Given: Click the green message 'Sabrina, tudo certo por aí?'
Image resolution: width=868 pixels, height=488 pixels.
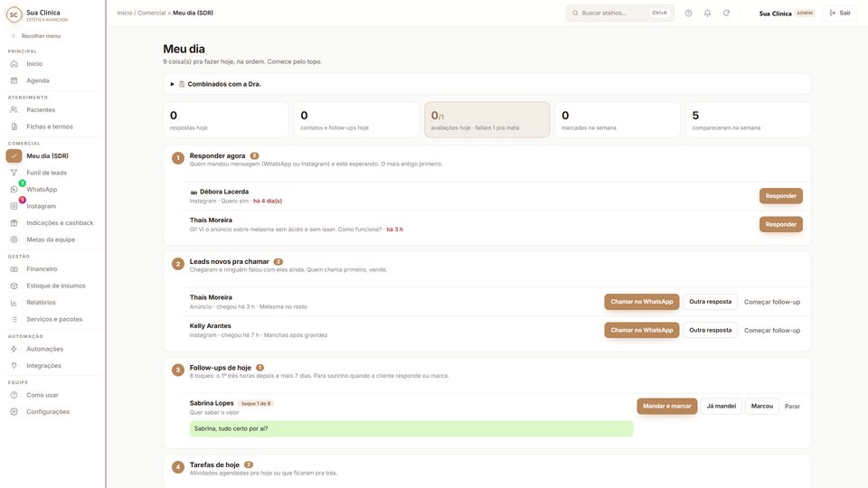Looking at the screenshot, I should coord(411,428).
